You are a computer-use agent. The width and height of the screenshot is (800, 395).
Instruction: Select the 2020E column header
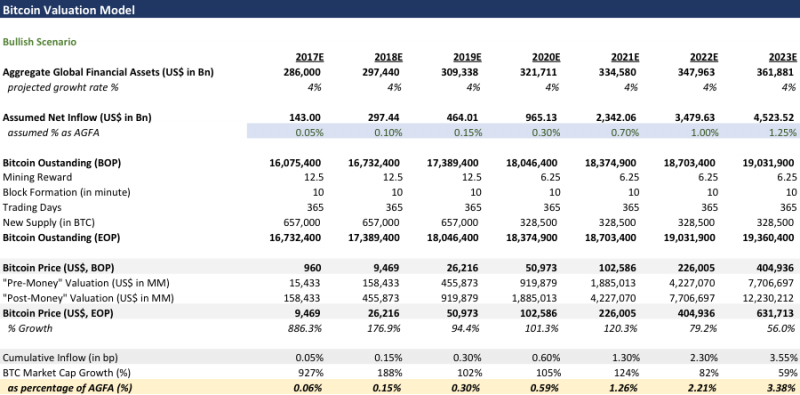[x=546, y=57]
